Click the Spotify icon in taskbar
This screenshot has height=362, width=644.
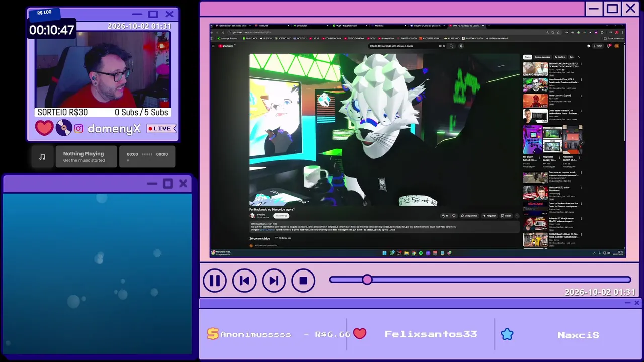point(421,253)
